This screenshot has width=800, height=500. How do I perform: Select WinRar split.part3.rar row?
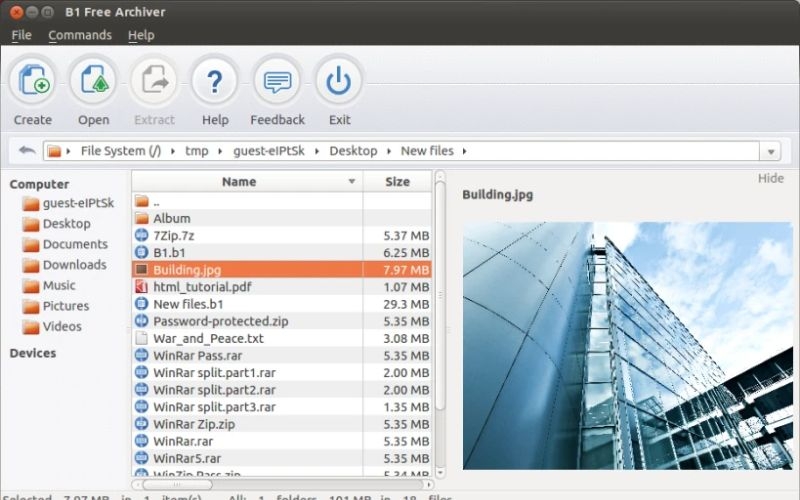(281, 407)
